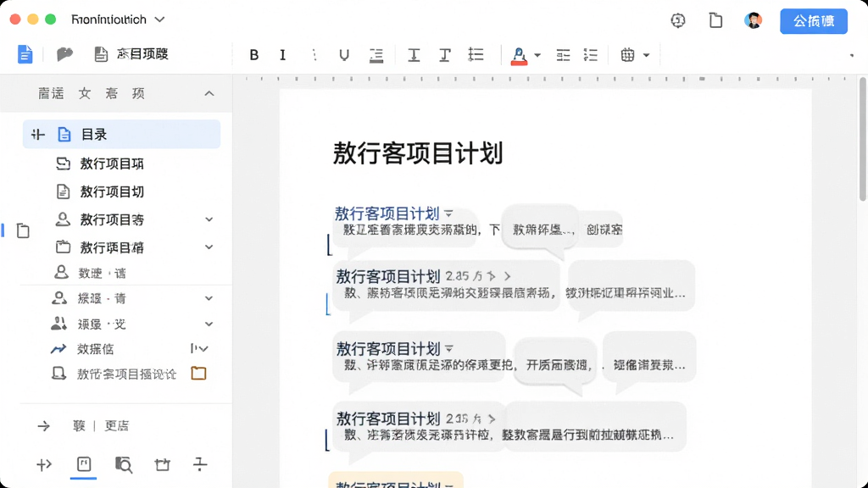Click the line spacing icon
868x488 pixels.
(476, 54)
